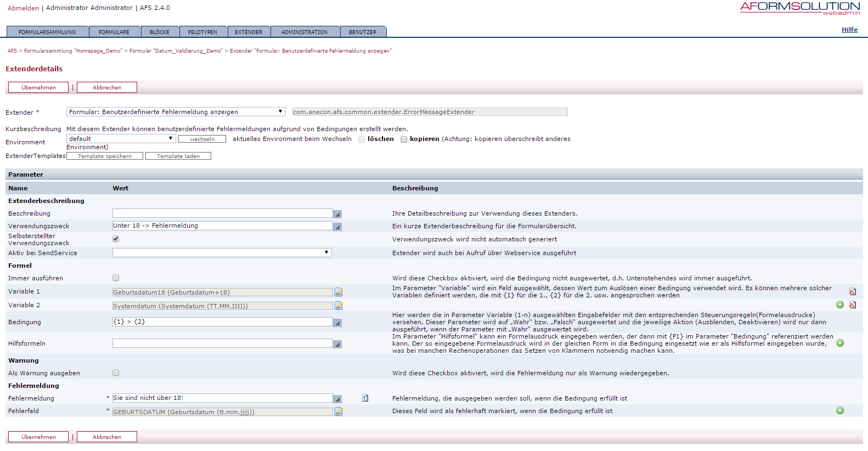Switch to the BLÖCKE tab
The image size is (868, 451).
tap(160, 32)
